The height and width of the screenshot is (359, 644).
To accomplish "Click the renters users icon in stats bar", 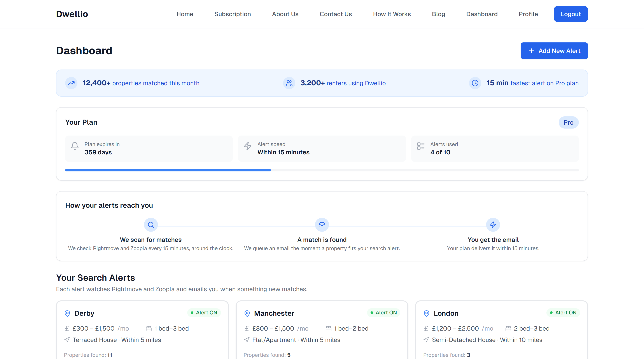I will (289, 83).
